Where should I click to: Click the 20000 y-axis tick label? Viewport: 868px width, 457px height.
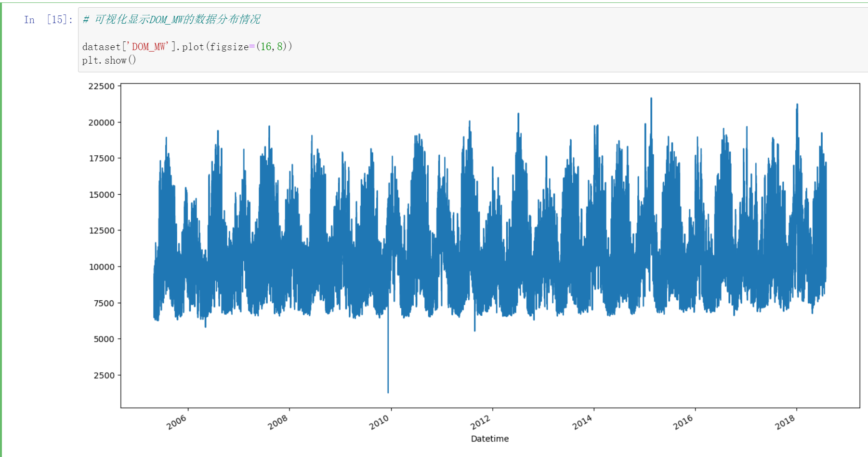[102, 122]
